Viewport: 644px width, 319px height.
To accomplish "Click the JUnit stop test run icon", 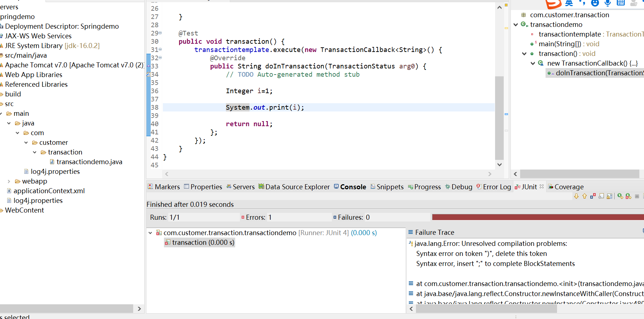I will [637, 196].
